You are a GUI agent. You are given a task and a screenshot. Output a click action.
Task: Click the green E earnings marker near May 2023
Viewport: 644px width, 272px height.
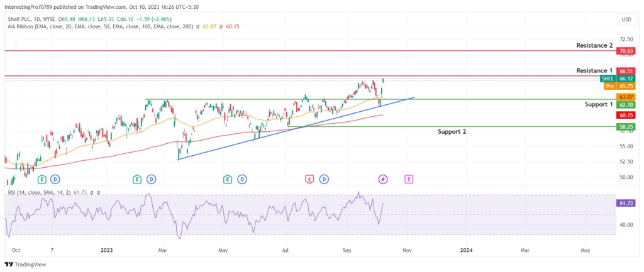click(228, 179)
